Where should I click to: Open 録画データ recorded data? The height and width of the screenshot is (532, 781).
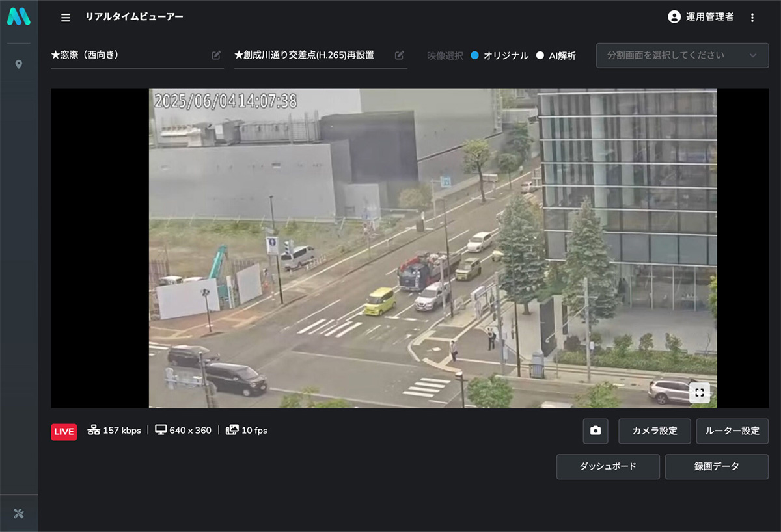pos(717,466)
